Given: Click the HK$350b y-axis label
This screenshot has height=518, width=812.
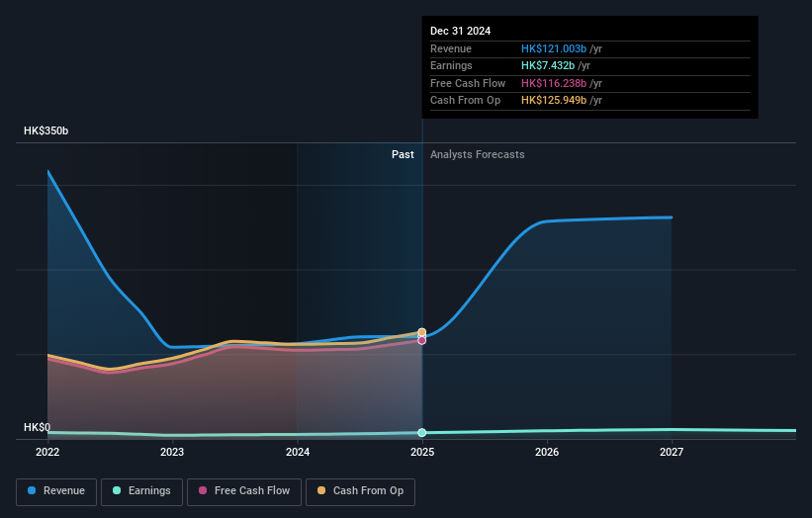Looking at the screenshot, I should pos(46,130).
